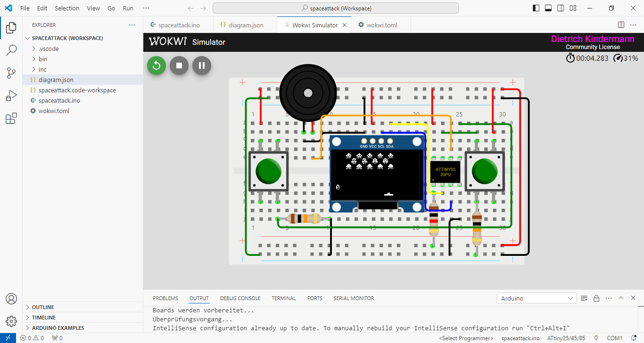Image resolution: width=644 pixels, height=343 pixels.
Task: Switch to the spaceattack.ino tab
Action: pyautogui.click(x=175, y=25)
